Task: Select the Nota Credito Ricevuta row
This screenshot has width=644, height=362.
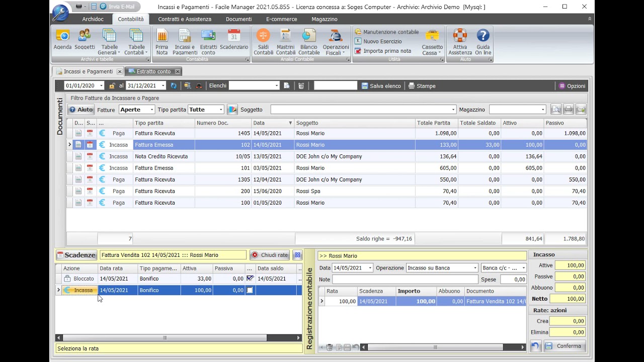Action: (x=327, y=156)
